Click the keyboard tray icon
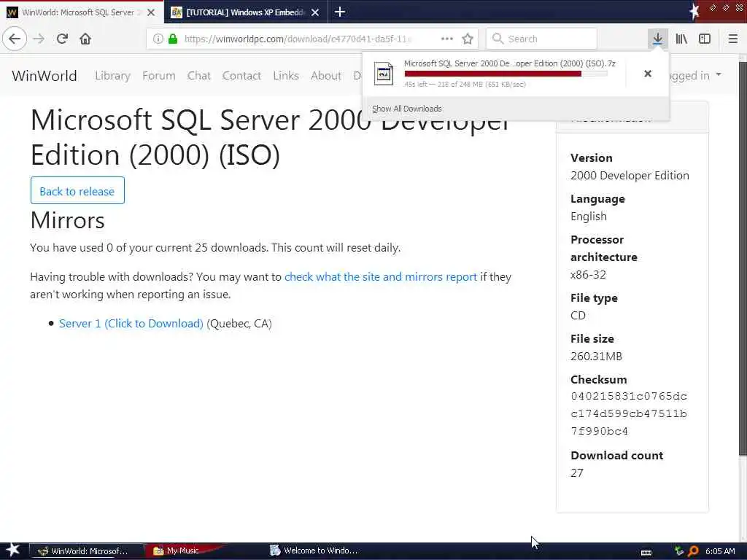 tap(646, 552)
